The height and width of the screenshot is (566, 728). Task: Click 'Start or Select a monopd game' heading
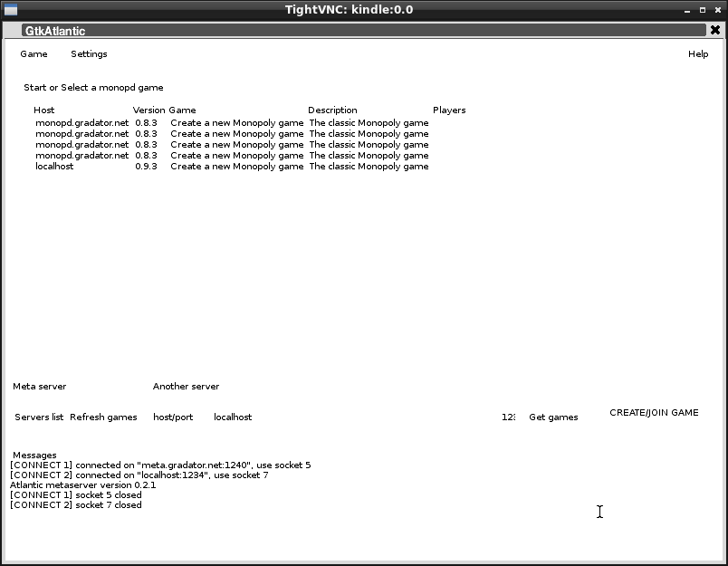click(x=93, y=87)
